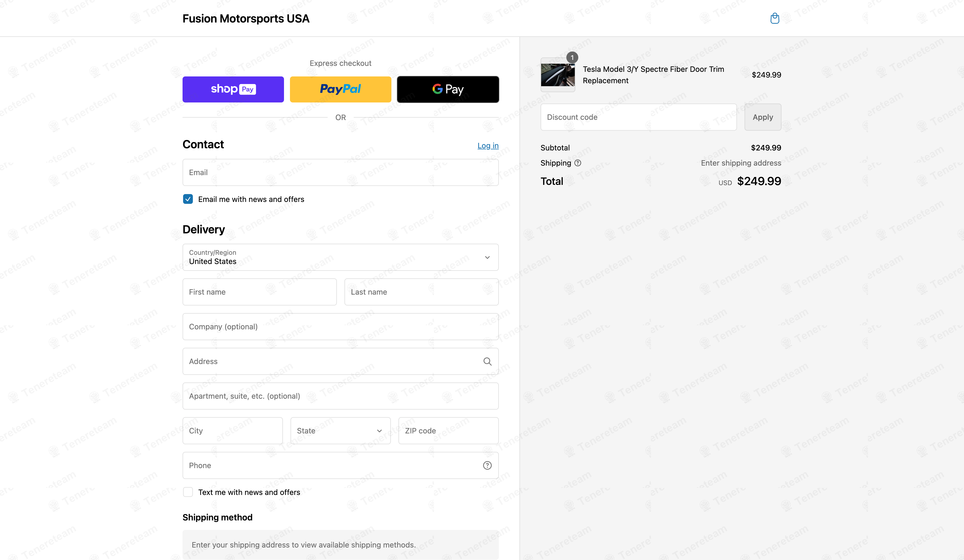Screen dimensions: 964x560
Task: Focus the Discount code field
Action: (639, 117)
